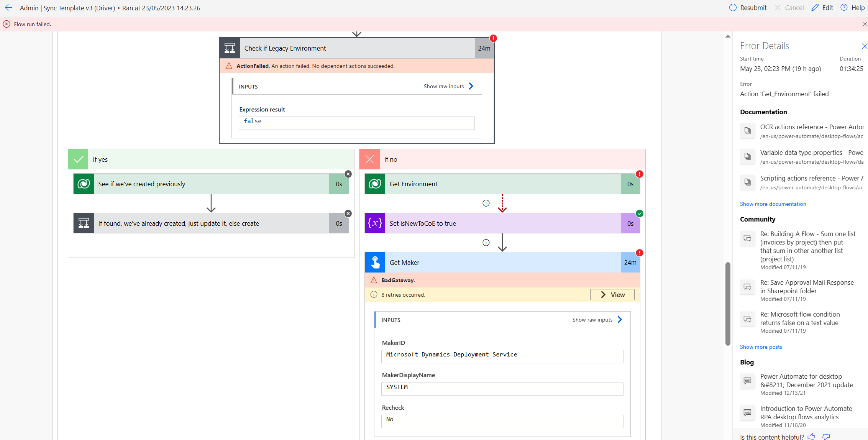868x440 pixels.
Task: Remove the "If found, we've already created" action
Action: pos(348,213)
